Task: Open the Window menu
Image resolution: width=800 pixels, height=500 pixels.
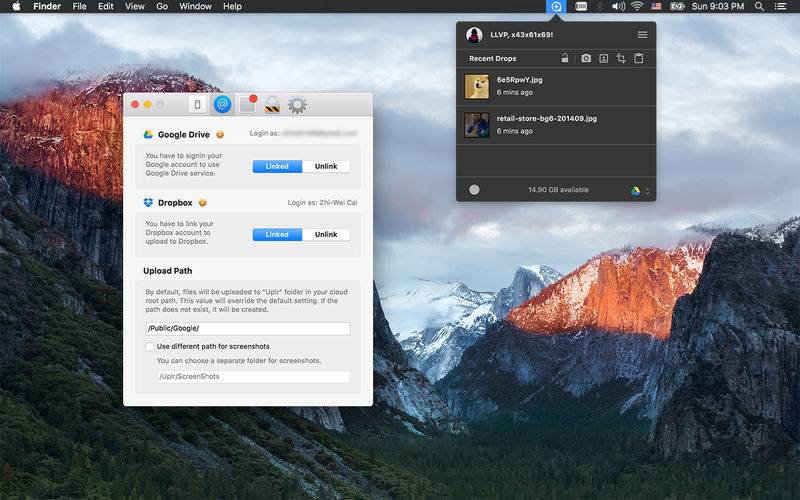Action: click(195, 7)
